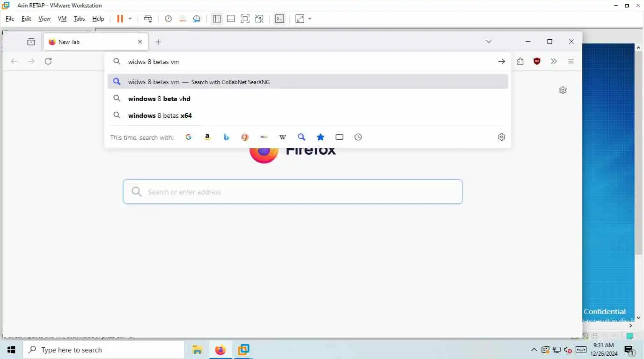644x359 pixels.
Task: Open the Firefox hamburger application menu
Action: point(571,61)
